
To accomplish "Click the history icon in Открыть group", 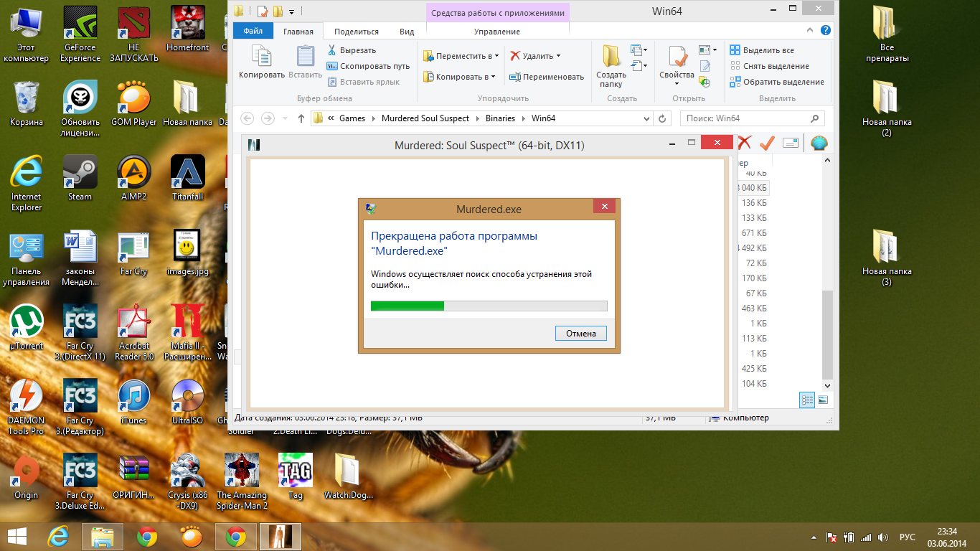I will [705, 82].
